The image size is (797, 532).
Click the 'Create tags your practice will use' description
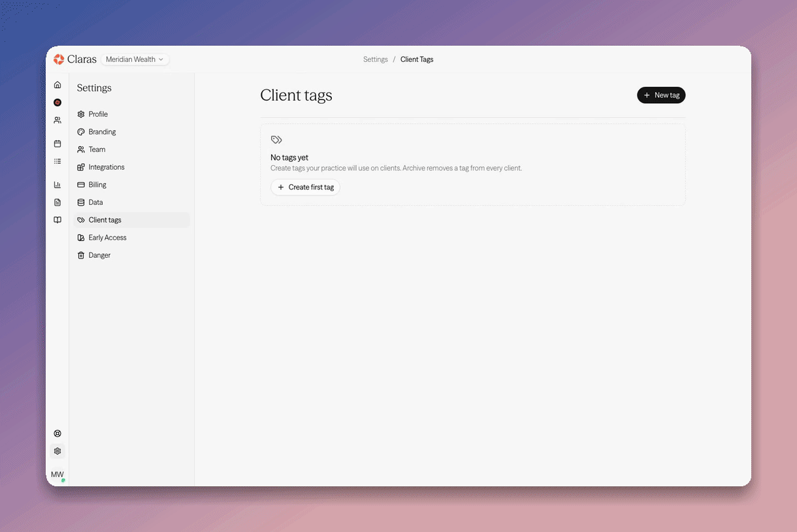[396, 168]
